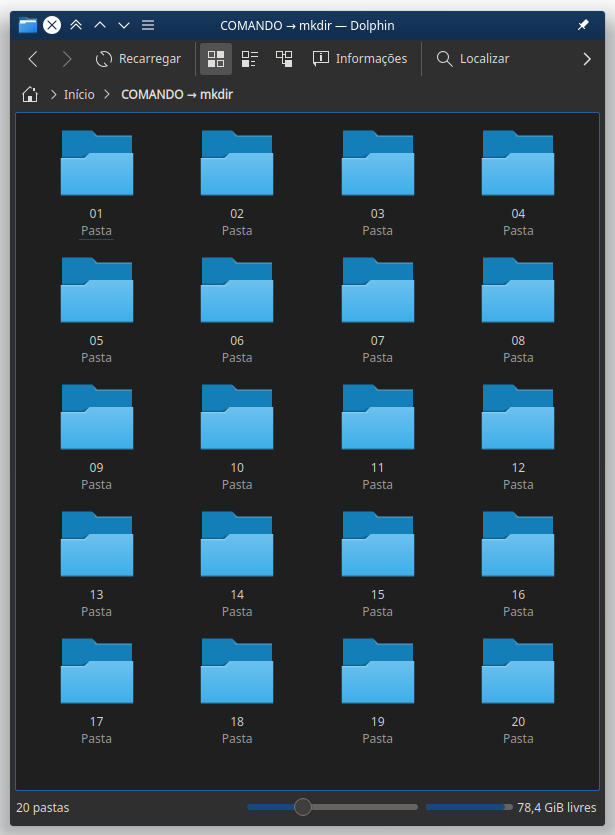Open the window hamburger menu in title bar
Screen dimensions: 615x835
coord(148,25)
